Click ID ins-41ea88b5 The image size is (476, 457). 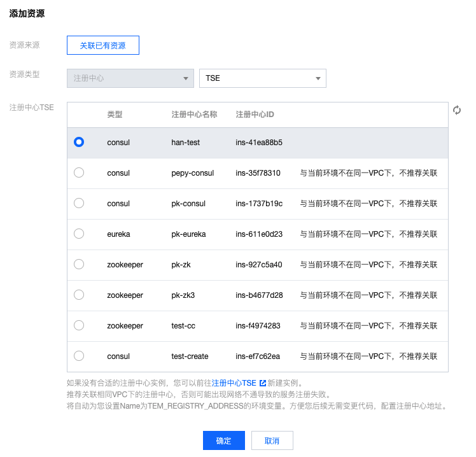(259, 143)
